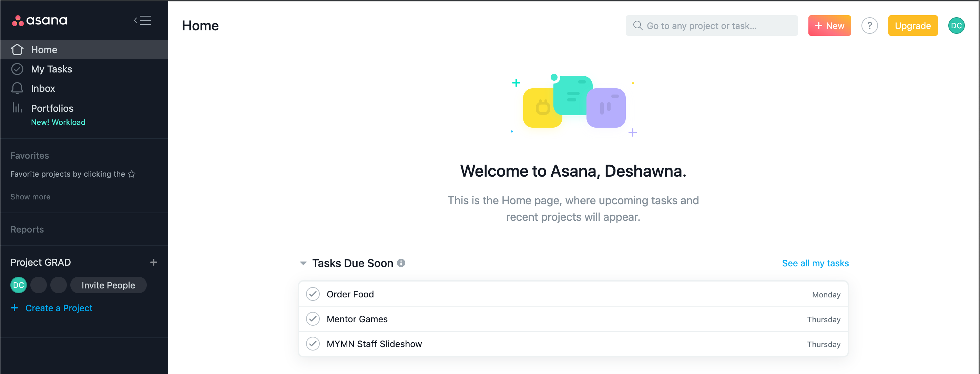
Task: Check off MYMN Staff Slideshow task
Action: 313,344
